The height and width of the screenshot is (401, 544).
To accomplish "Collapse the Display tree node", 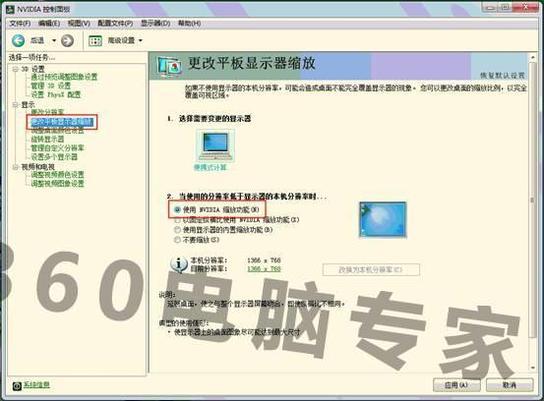I will coord(15,104).
